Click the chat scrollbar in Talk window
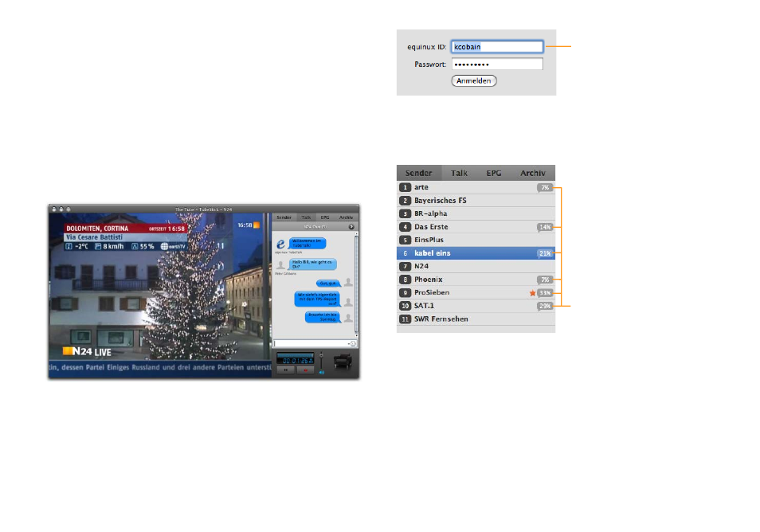This screenshot has width=760, height=532. click(356, 284)
